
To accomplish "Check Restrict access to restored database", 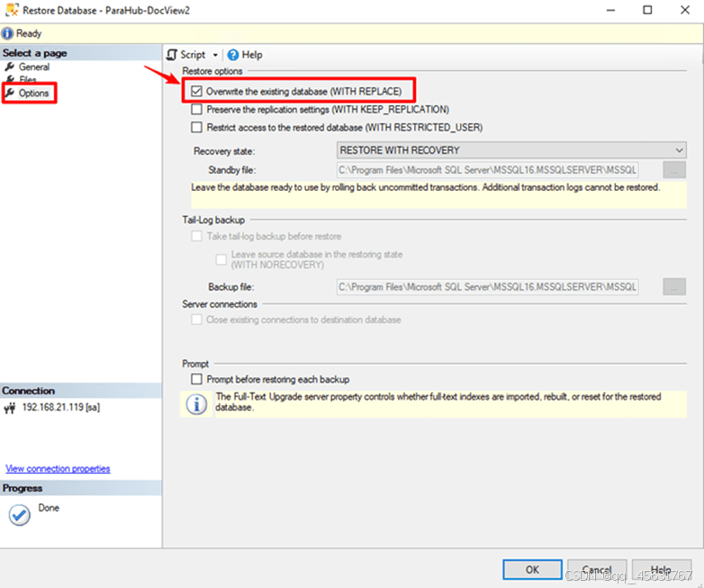I will (x=197, y=128).
